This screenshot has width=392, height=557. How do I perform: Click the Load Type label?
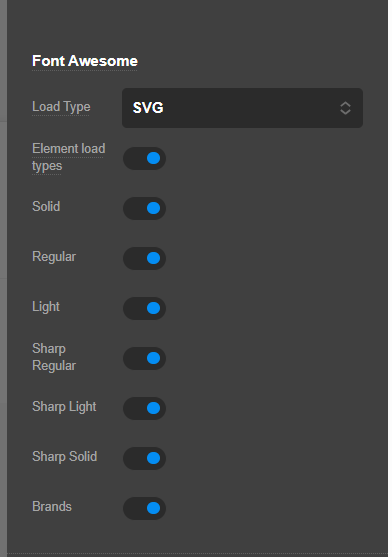pyautogui.click(x=61, y=107)
